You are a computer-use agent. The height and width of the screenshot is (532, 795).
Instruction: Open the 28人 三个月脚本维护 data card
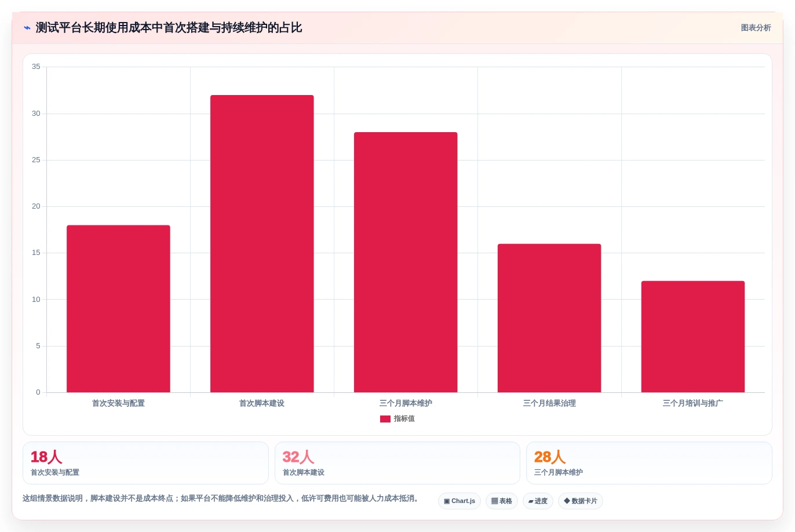(x=649, y=463)
